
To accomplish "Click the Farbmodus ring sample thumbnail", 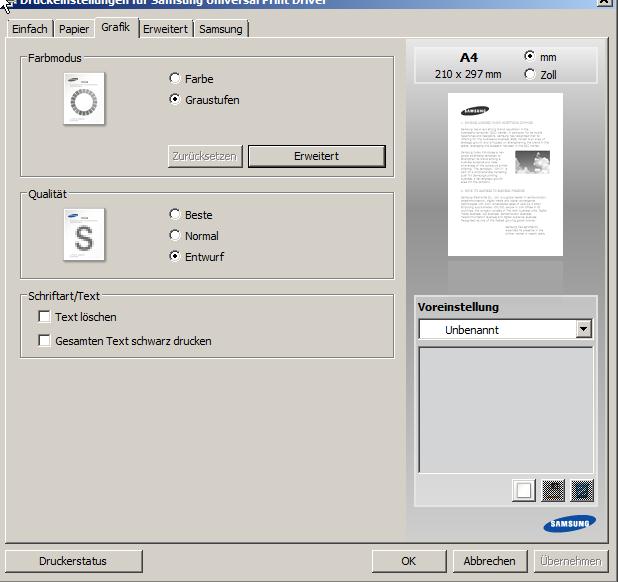I will click(x=84, y=99).
